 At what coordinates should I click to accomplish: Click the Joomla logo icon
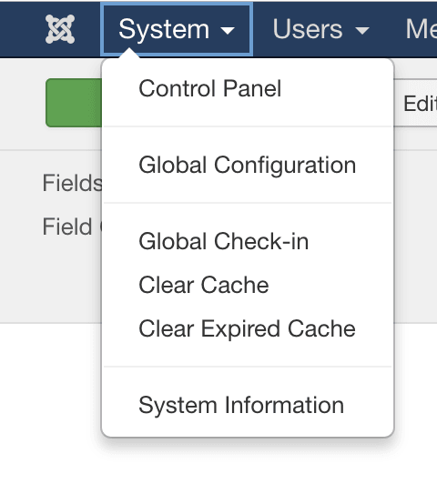pyautogui.click(x=60, y=29)
